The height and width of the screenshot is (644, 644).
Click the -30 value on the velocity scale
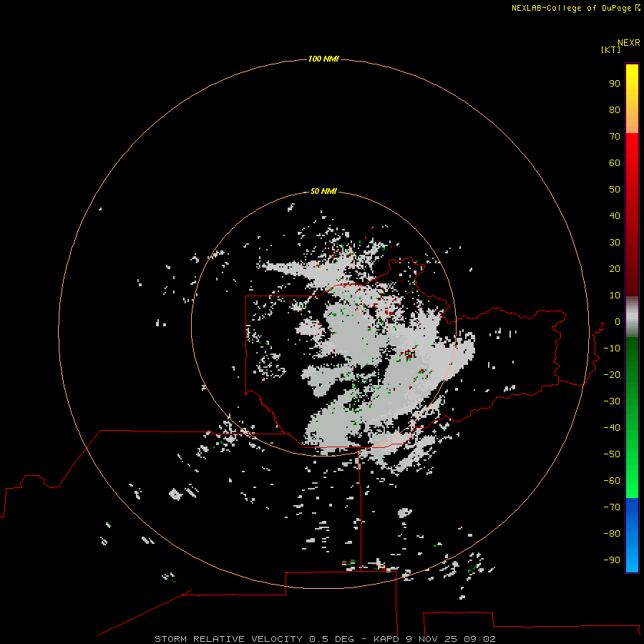(612, 401)
